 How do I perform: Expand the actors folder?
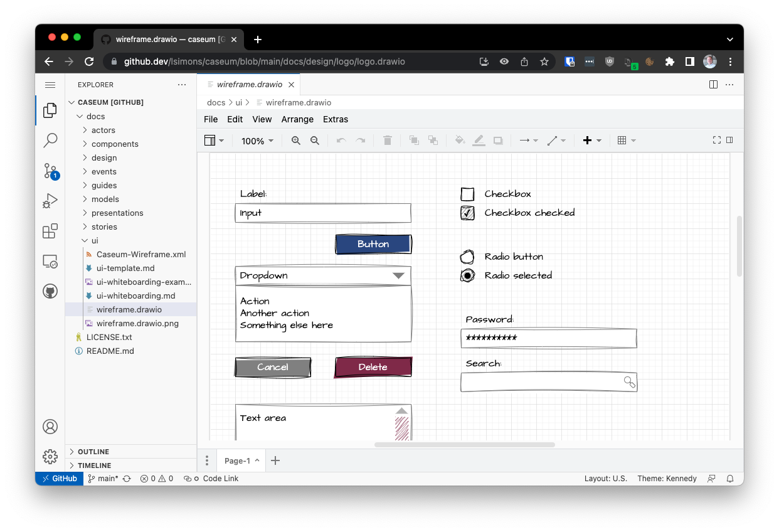click(103, 130)
